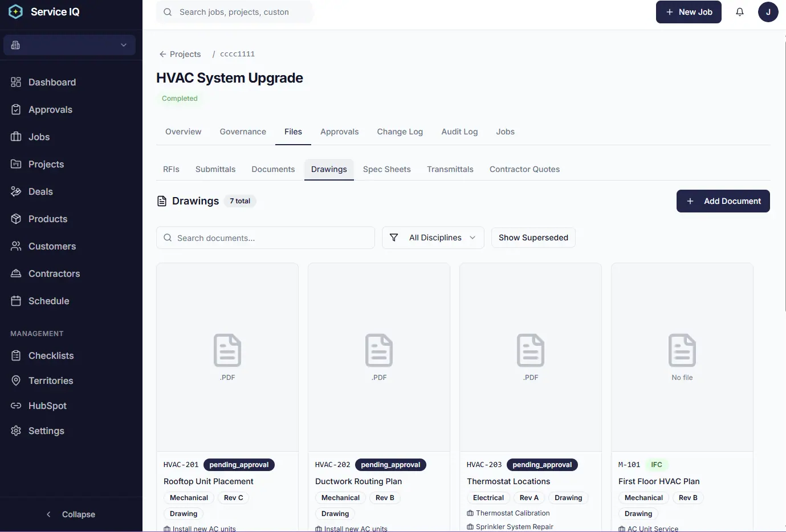The width and height of the screenshot is (786, 532).
Task: Select the Files tab
Action: coord(293,132)
